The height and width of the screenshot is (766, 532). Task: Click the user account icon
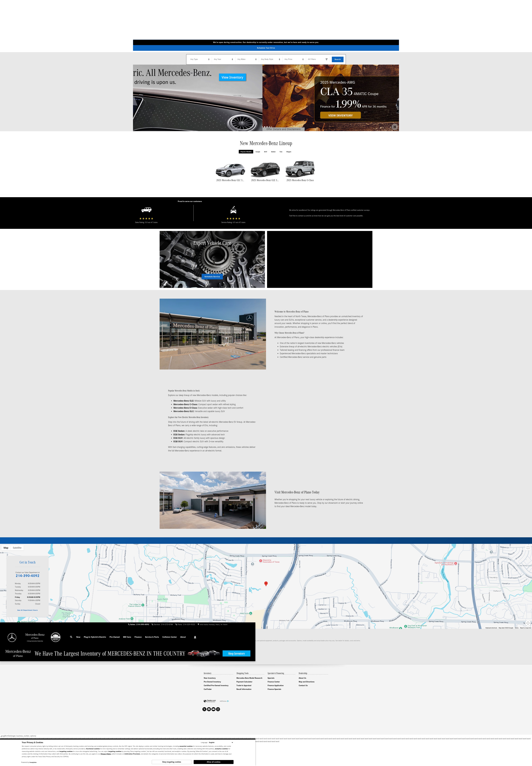click(195, 637)
